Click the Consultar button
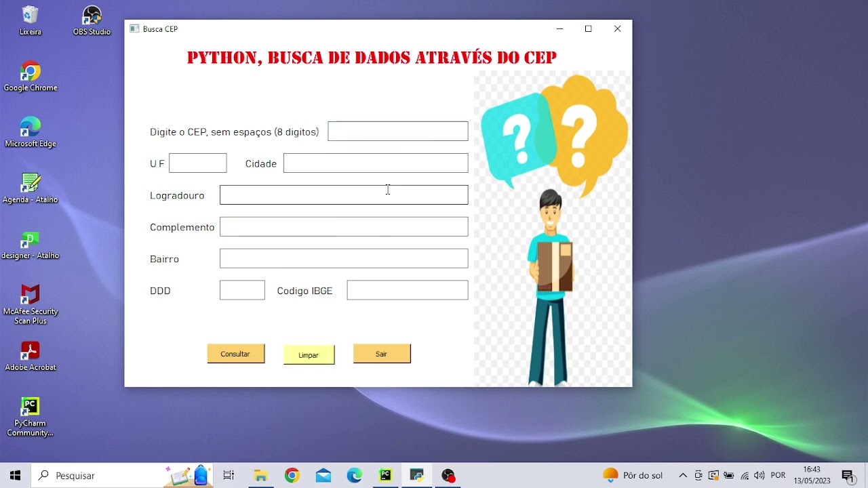Viewport: 868px width, 488px height. click(236, 354)
